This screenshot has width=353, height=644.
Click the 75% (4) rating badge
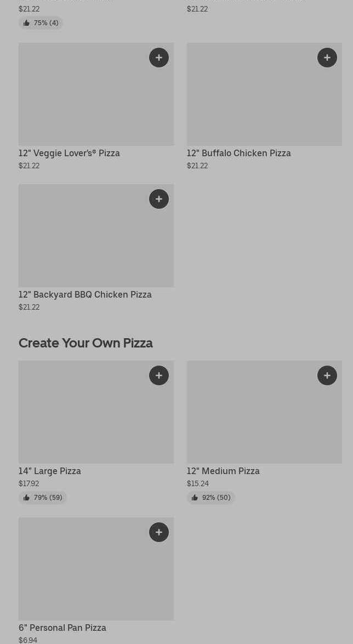coord(41,23)
